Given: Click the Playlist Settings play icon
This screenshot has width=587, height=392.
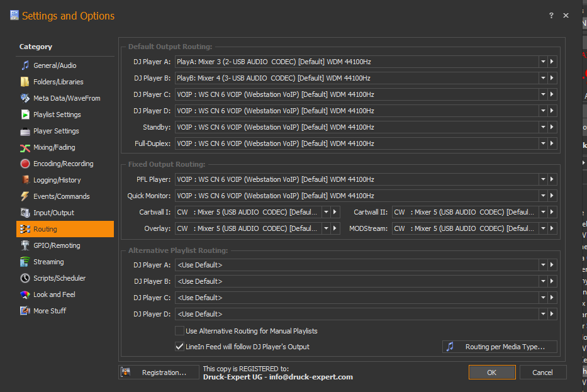Looking at the screenshot, I should [x=25, y=115].
